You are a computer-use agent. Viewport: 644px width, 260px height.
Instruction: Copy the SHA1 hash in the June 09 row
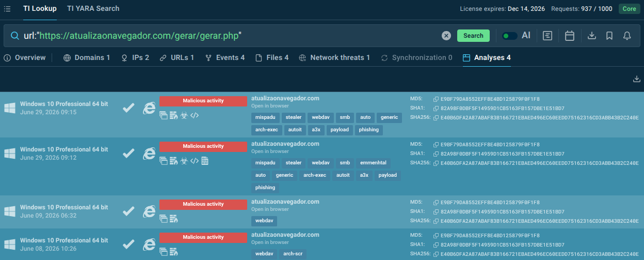[436, 212]
